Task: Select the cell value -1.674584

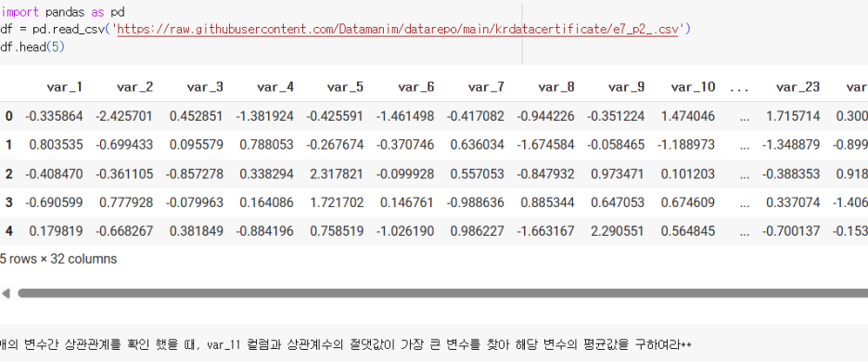Action: click(x=546, y=145)
